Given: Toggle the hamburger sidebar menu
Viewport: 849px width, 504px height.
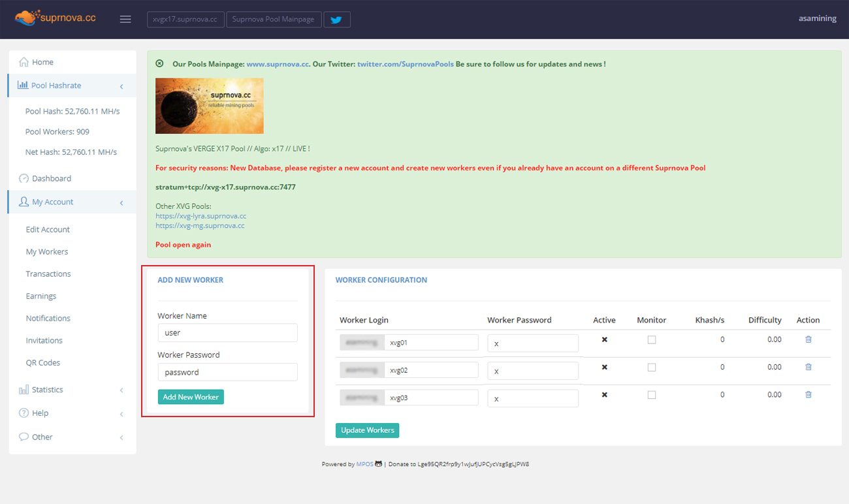Looking at the screenshot, I should [125, 20].
